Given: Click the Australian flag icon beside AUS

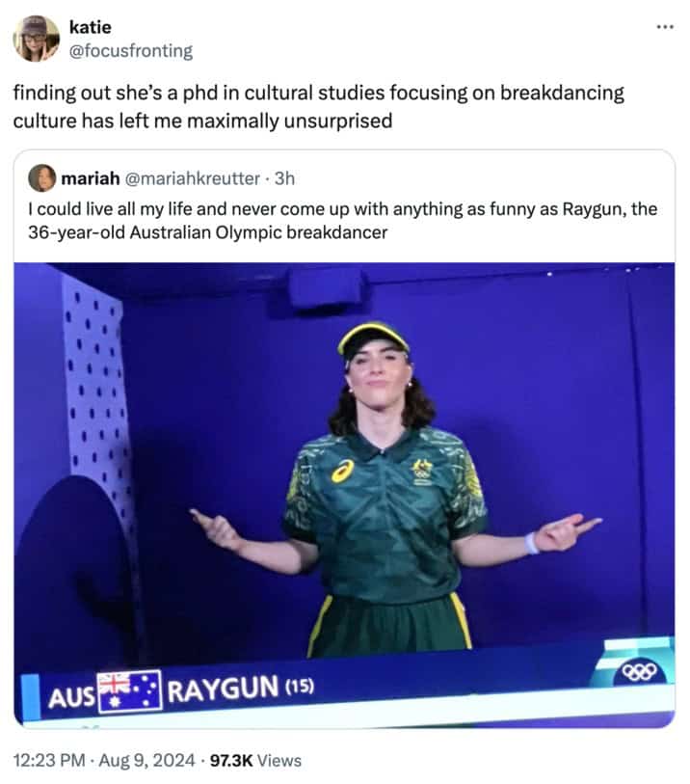Looking at the screenshot, I should tap(129, 692).
